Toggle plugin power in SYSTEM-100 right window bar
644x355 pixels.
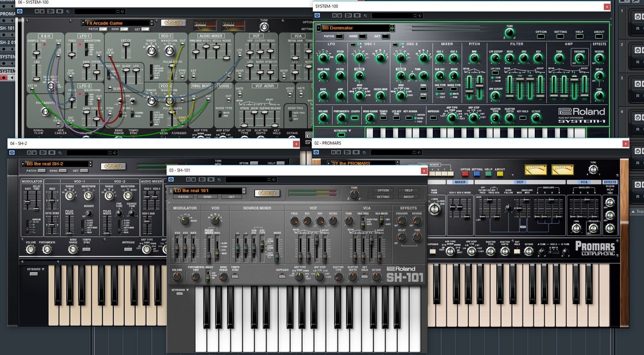(317, 15)
